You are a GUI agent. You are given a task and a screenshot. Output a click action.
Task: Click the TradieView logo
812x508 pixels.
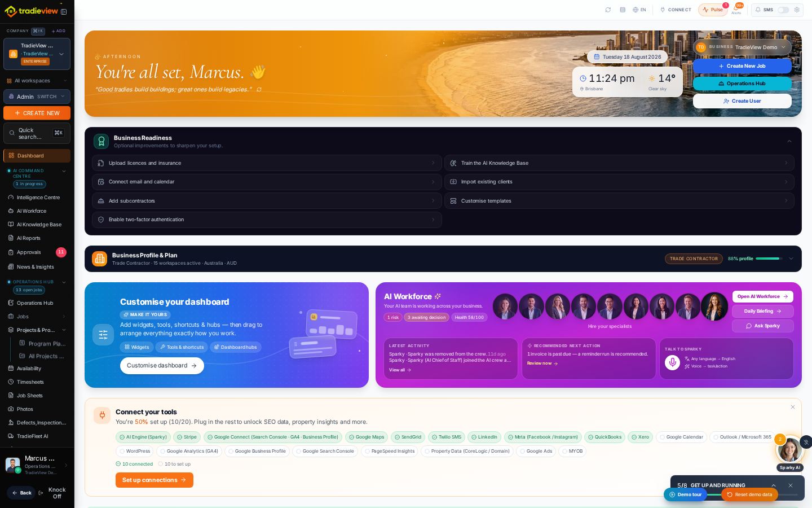click(32, 11)
